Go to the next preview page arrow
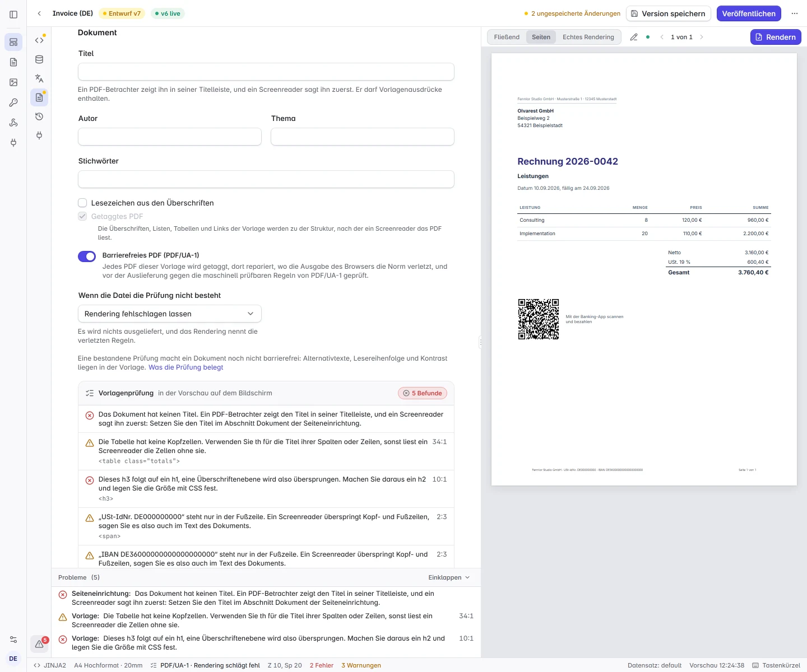 point(702,37)
